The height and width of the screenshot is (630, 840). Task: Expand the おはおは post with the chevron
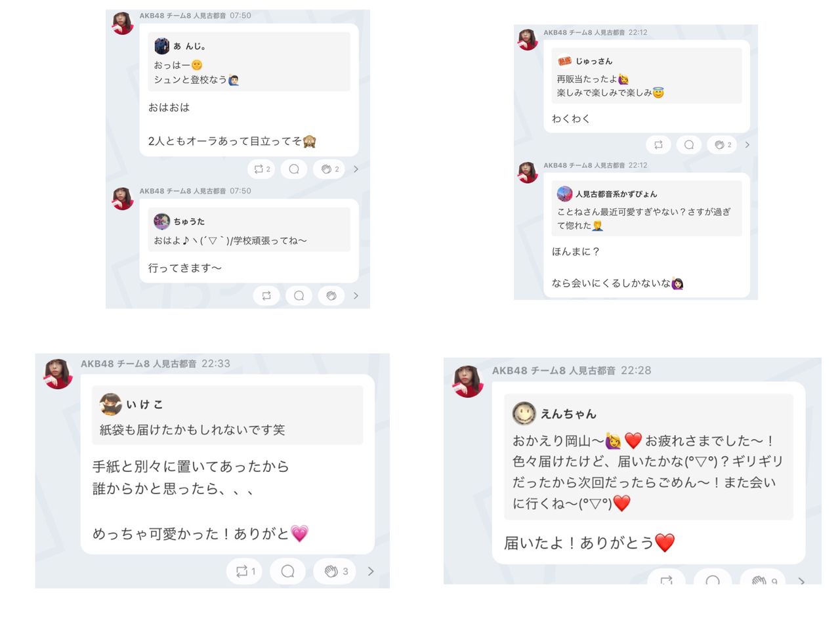(x=356, y=169)
